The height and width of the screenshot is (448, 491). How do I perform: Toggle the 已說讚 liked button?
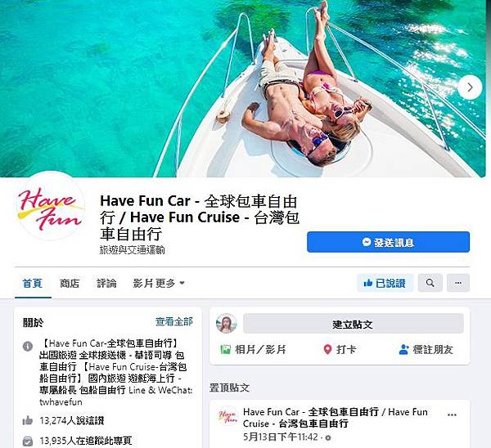[x=385, y=283]
